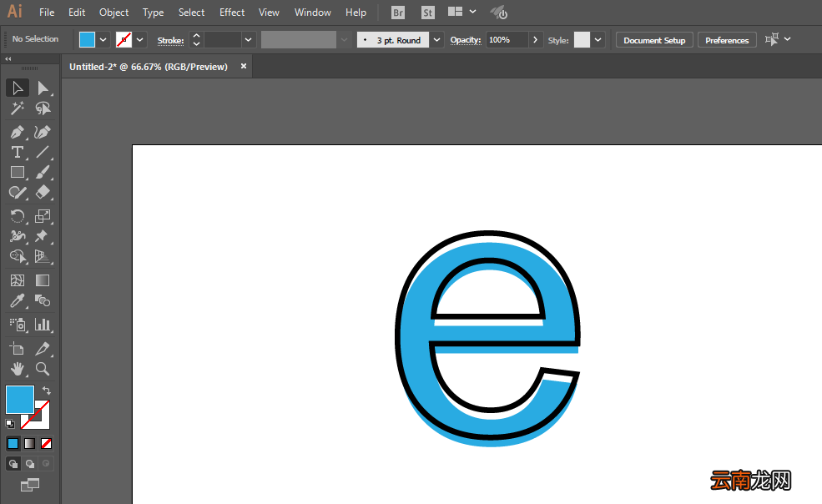Activate the Direct Selection tool
822x504 pixels.
43,88
